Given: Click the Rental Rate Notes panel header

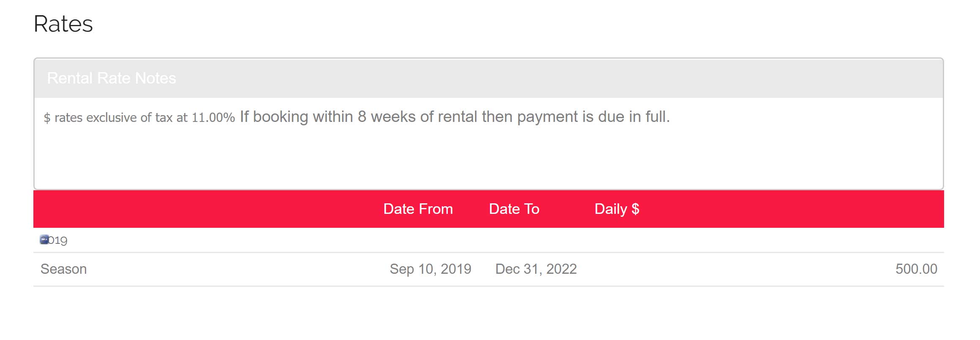Looking at the screenshot, I should [112, 78].
